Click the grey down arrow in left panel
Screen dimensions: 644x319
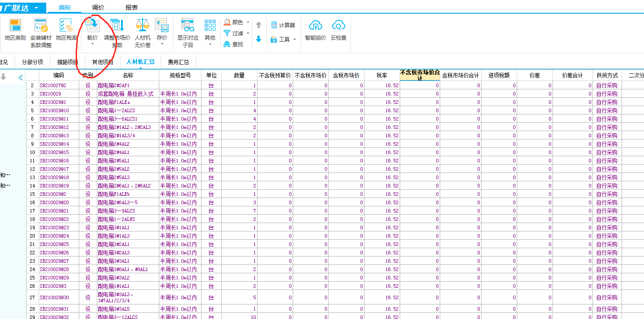(x=4, y=77)
